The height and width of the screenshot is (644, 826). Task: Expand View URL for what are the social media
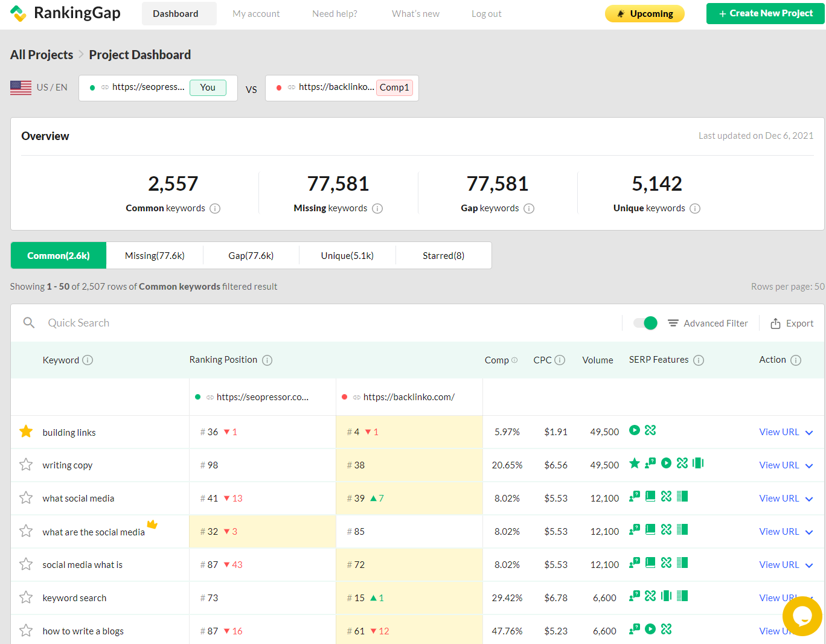coord(786,532)
